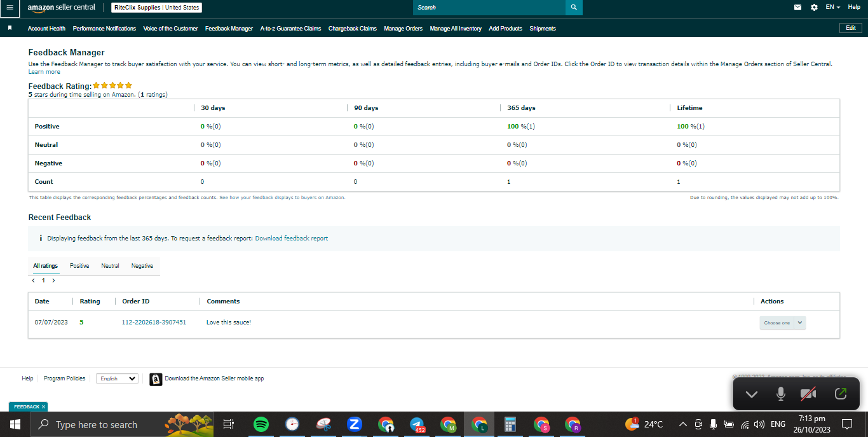Viewport: 868px width, 437px height.
Task: Open Manage All Inventory
Action: point(456,29)
